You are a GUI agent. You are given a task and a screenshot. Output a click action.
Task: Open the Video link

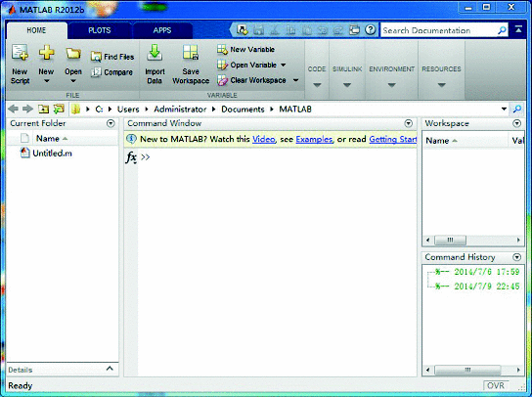point(264,139)
